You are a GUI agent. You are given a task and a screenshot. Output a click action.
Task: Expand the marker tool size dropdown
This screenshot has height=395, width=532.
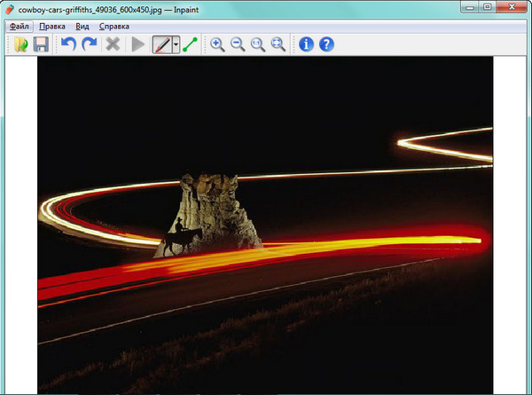176,43
